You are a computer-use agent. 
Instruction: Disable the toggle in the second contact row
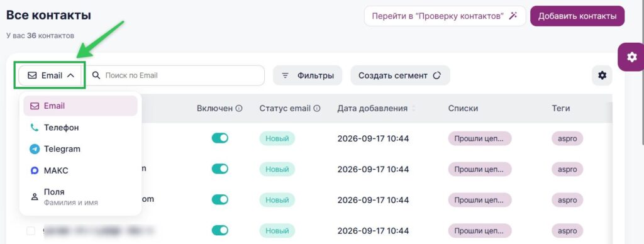point(220,169)
